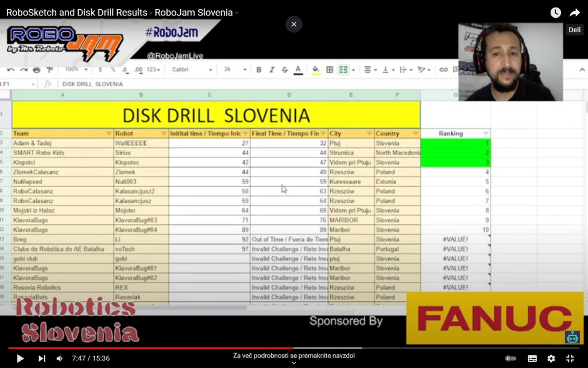The image size is (588, 368).
Task: Open the Calibri font dropdown
Action: 192,70
